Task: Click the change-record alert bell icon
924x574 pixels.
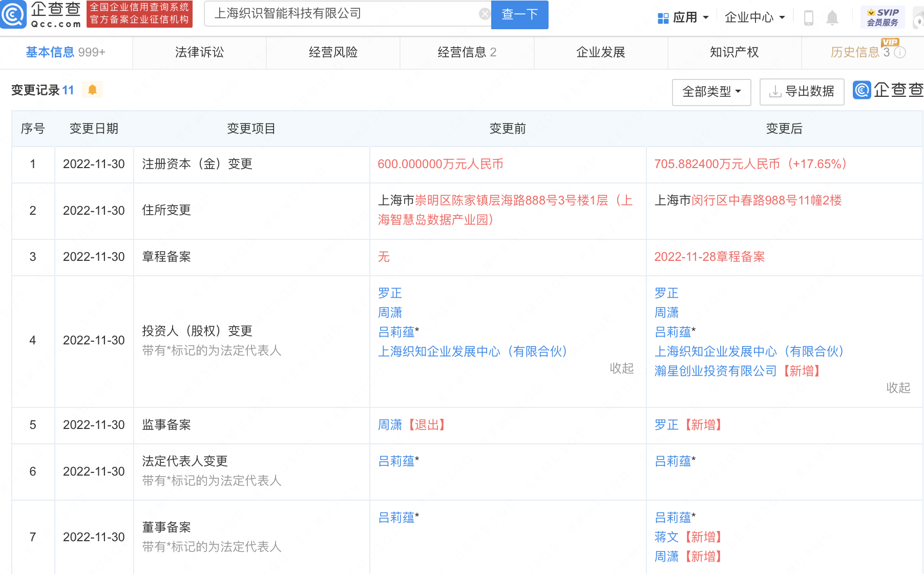Action: point(92,90)
